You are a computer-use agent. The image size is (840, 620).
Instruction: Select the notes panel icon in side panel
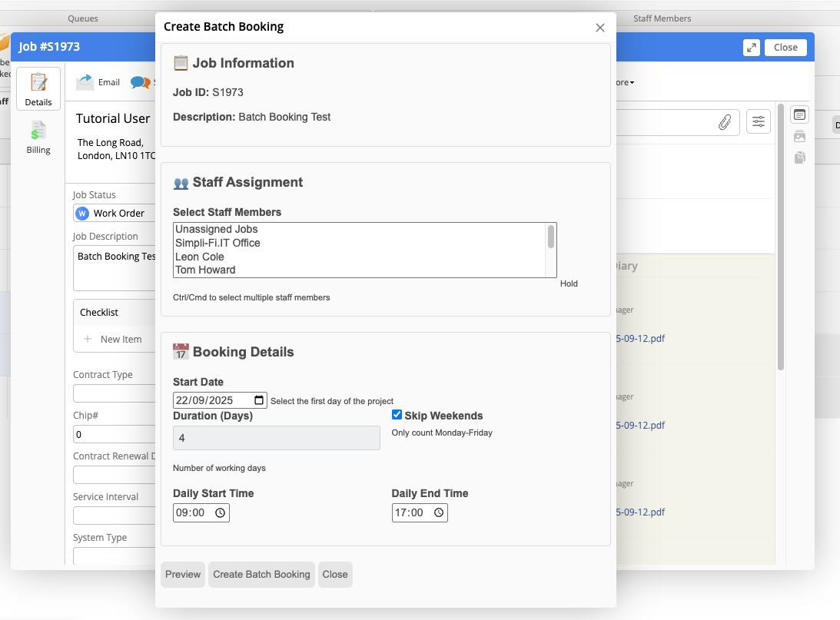pyautogui.click(x=799, y=115)
